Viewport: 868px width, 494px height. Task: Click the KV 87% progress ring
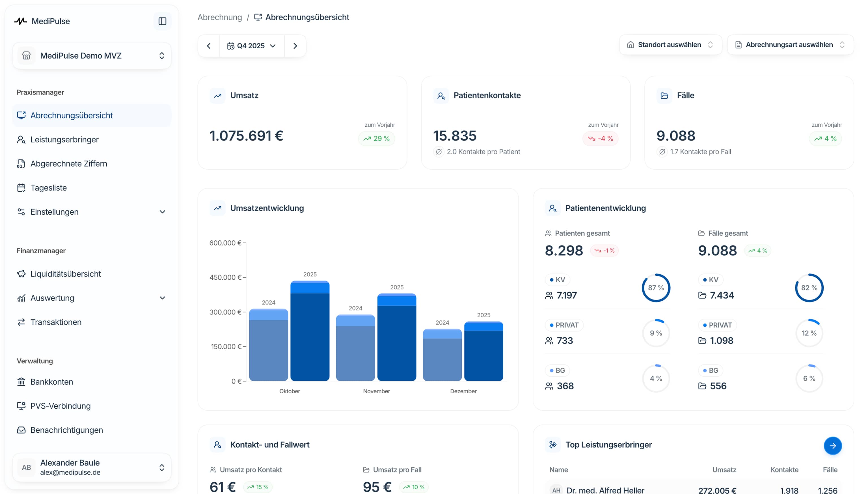656,288
